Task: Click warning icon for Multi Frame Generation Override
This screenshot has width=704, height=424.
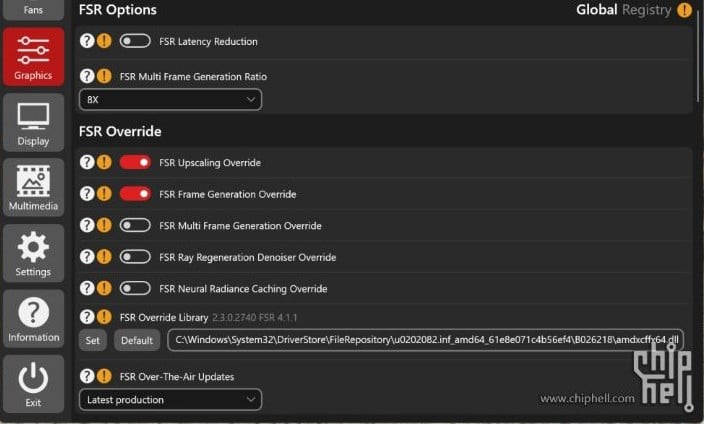Action: coord(104,225)
